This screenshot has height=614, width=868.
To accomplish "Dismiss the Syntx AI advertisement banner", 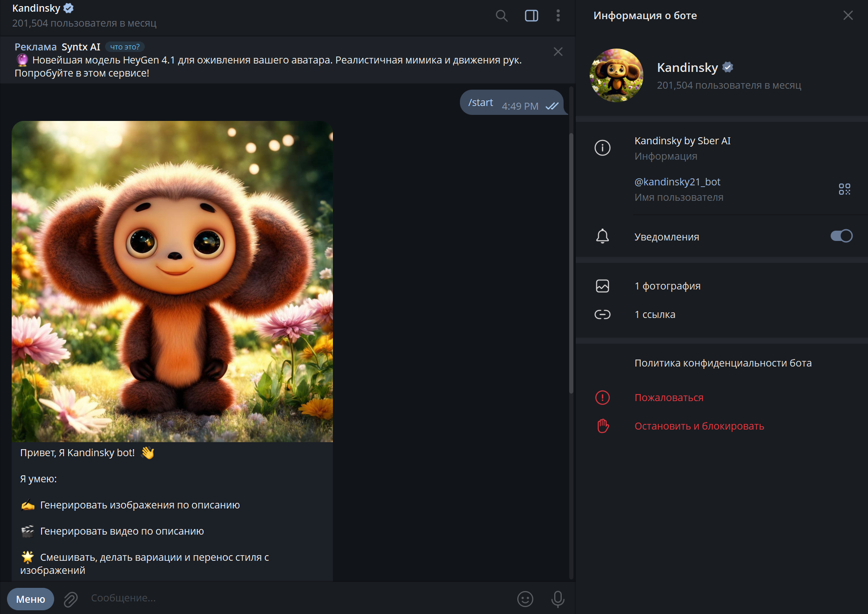I will 558,52.
